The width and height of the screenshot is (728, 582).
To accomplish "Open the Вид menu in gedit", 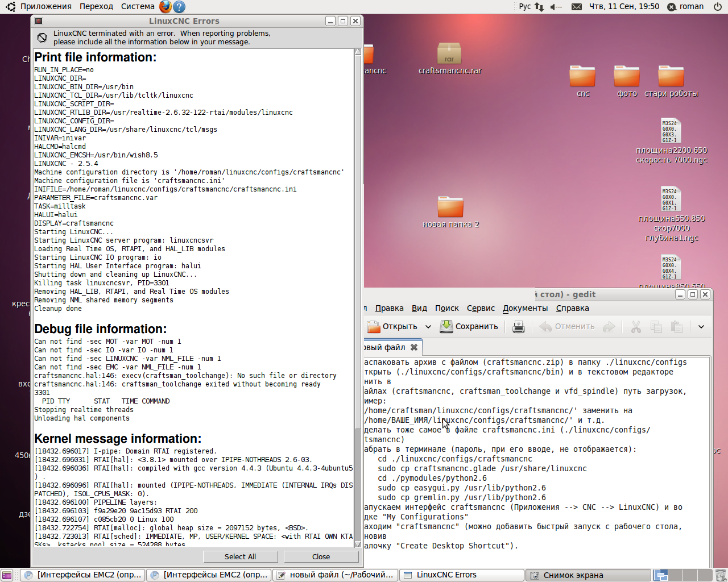I will tap(419, 309).
